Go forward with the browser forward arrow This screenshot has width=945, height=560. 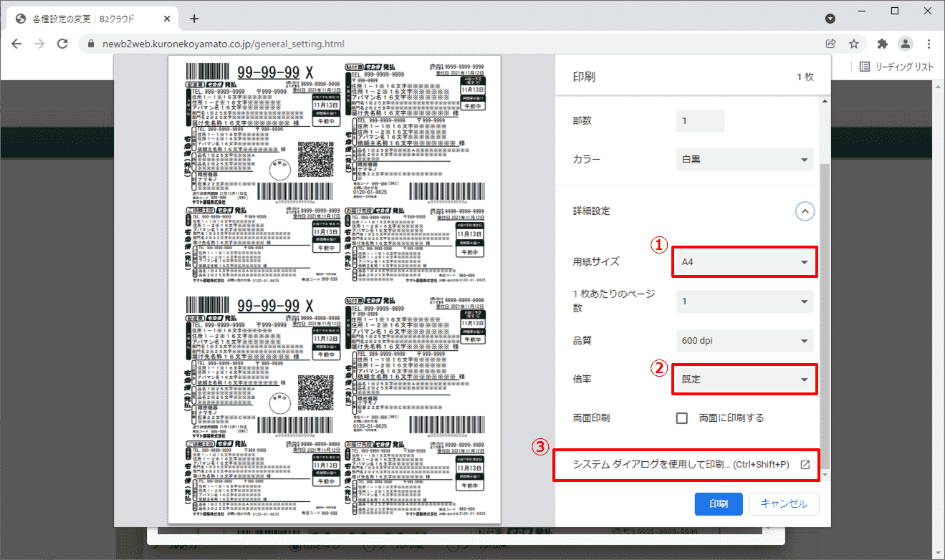[x=39, y=44]
